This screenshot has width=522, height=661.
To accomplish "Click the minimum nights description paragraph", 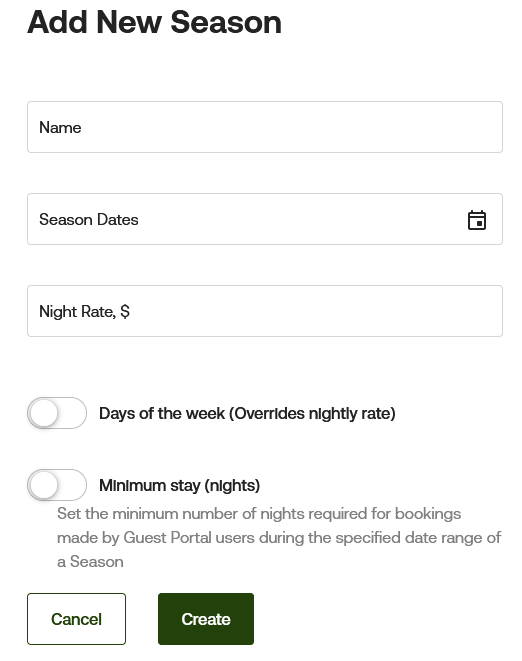I will (279, 537).
